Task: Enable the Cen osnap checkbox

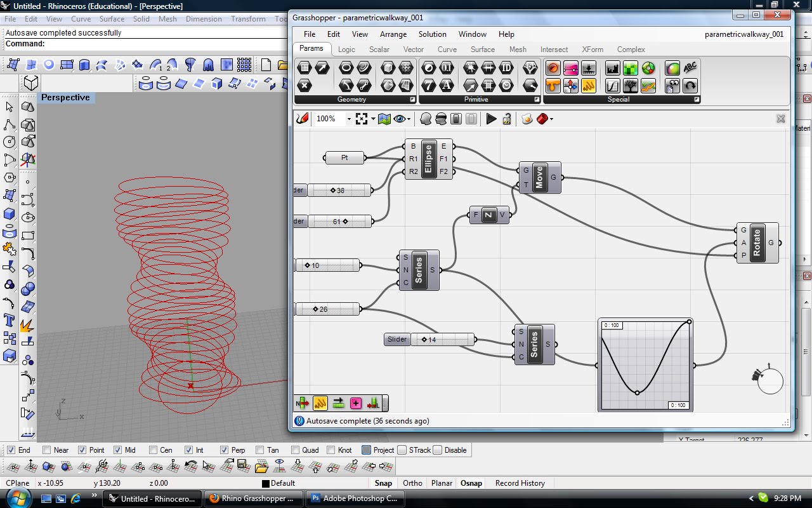Action: [x=154, y=450]
